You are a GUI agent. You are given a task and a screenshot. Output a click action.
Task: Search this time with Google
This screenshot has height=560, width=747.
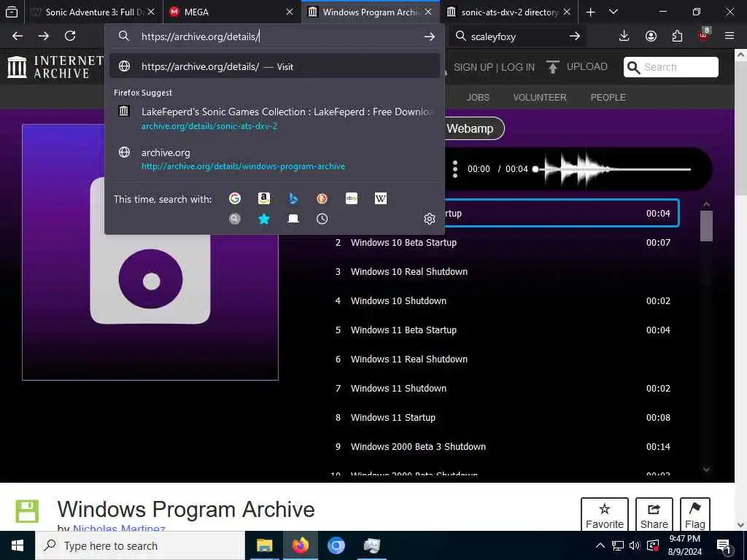pyautogui.click(x=235, y=198)
